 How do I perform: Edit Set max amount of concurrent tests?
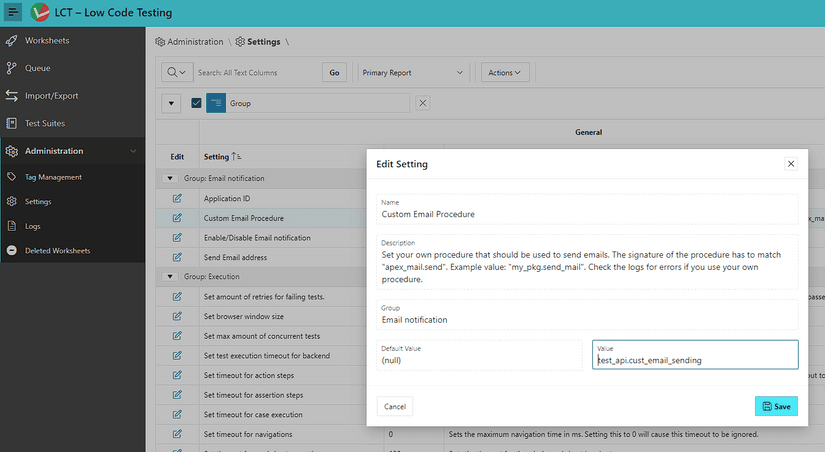click(x=177, y=336)
